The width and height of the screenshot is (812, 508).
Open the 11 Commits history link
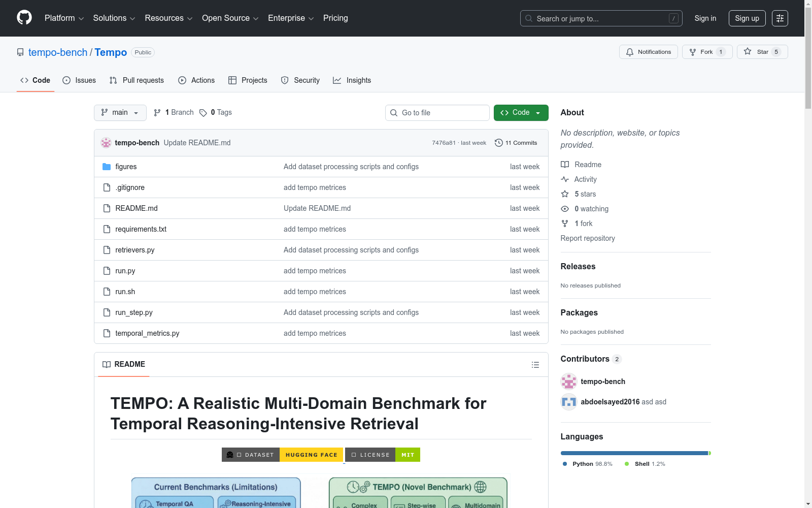516,143
